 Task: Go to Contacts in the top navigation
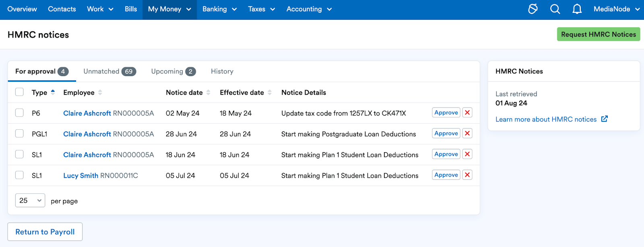coord(62,9)
